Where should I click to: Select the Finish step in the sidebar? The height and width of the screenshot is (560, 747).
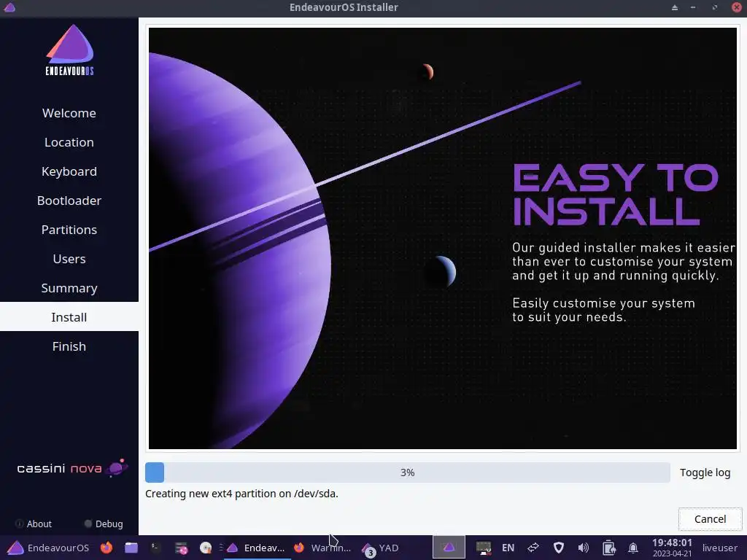pyautogui.click(x=69, y=346)
